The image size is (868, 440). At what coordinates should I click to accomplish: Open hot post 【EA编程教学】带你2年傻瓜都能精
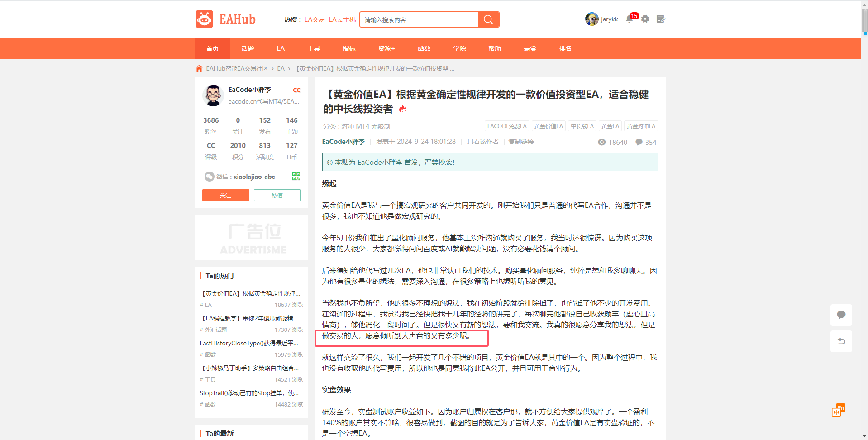coord(249,318)
